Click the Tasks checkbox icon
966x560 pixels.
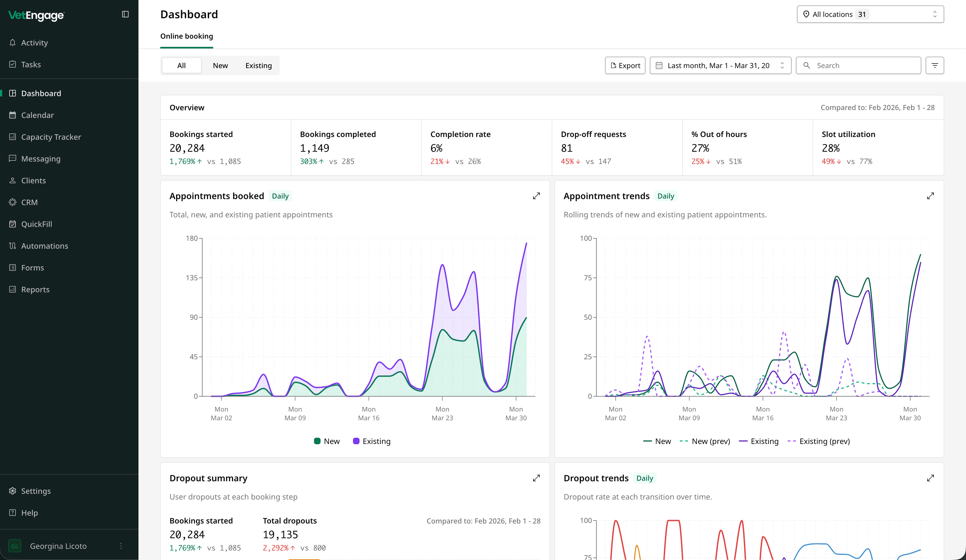click(x=13, y=64)
